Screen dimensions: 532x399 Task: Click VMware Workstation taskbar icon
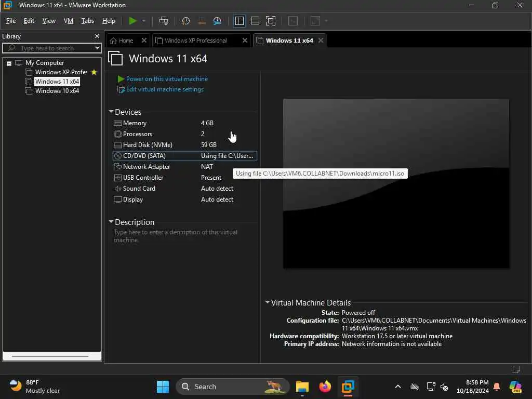coord(348,387)
